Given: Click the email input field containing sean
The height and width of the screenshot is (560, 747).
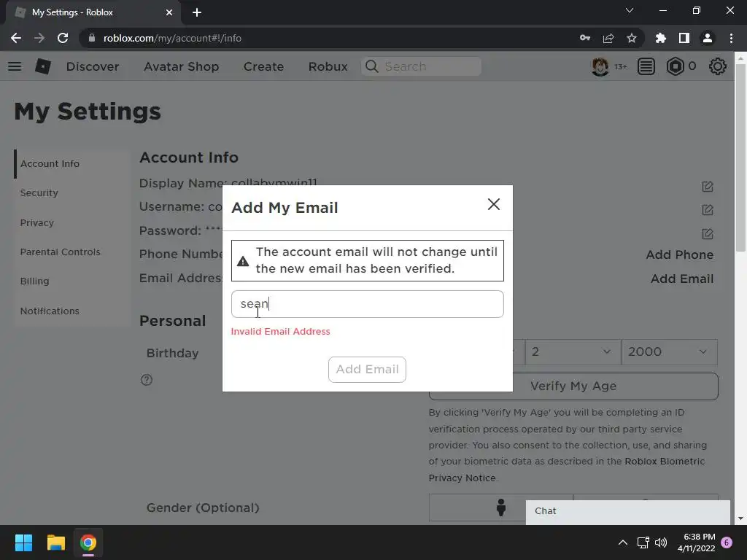Looking at the screenshot, I should [x=368, y=304].
